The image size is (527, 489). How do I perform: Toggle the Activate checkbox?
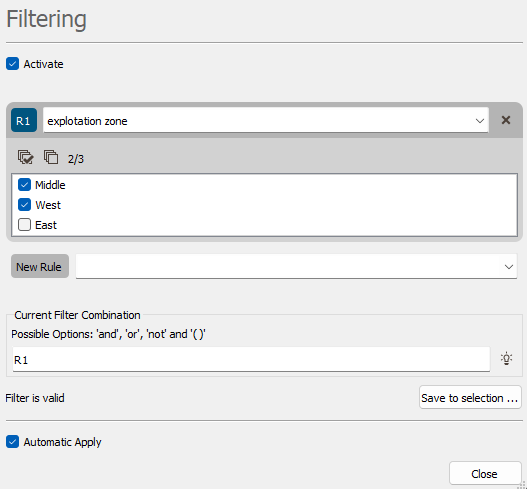tap(12, 64)
